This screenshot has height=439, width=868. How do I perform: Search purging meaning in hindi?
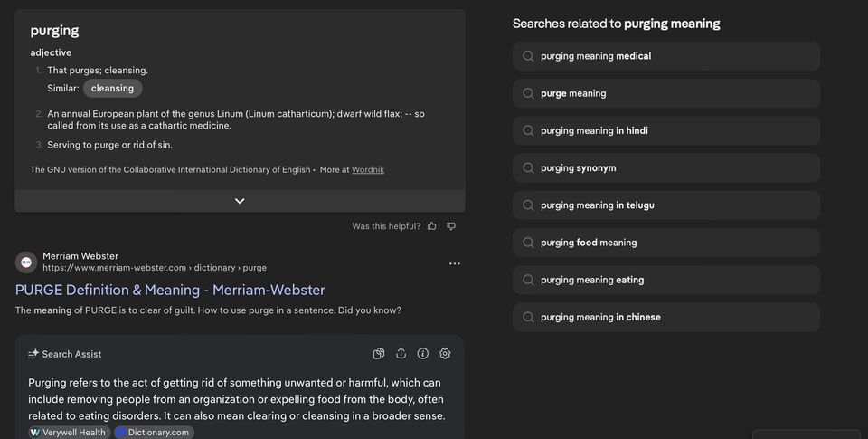point(666,131)
